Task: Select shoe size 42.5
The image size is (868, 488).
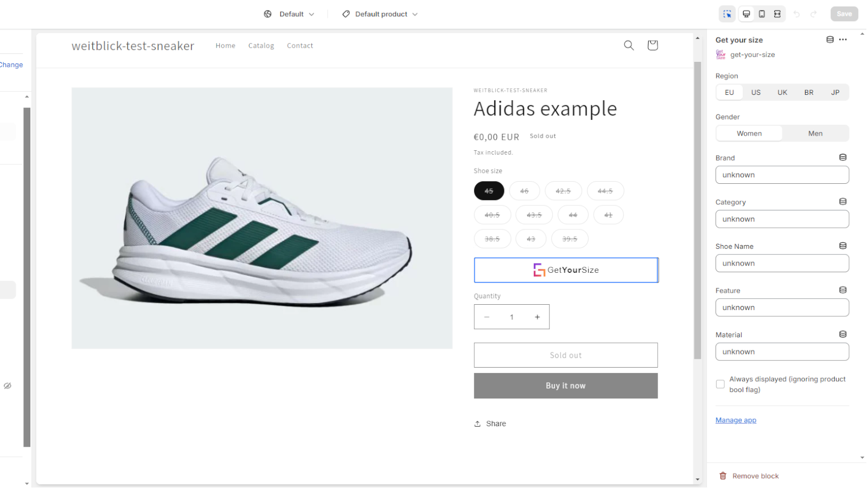Action: 563,191
